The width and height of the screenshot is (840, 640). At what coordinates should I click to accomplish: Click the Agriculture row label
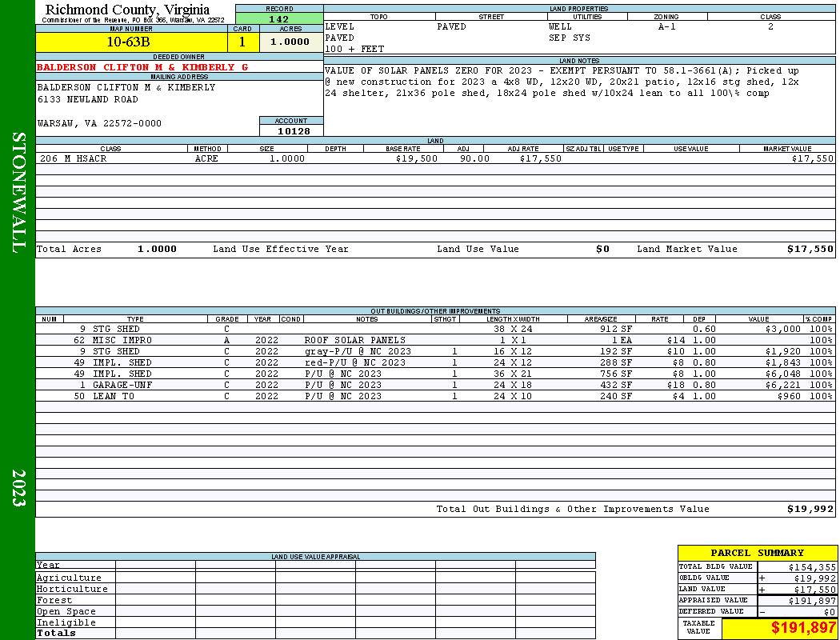click(x=69, y=578)
